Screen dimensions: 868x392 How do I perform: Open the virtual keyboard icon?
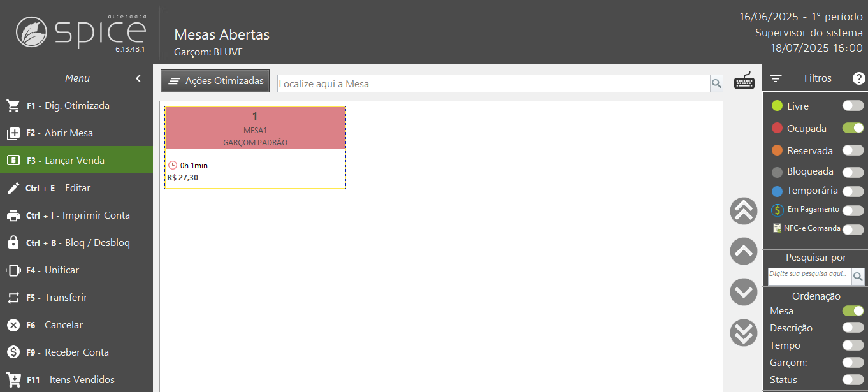[744, 80]
